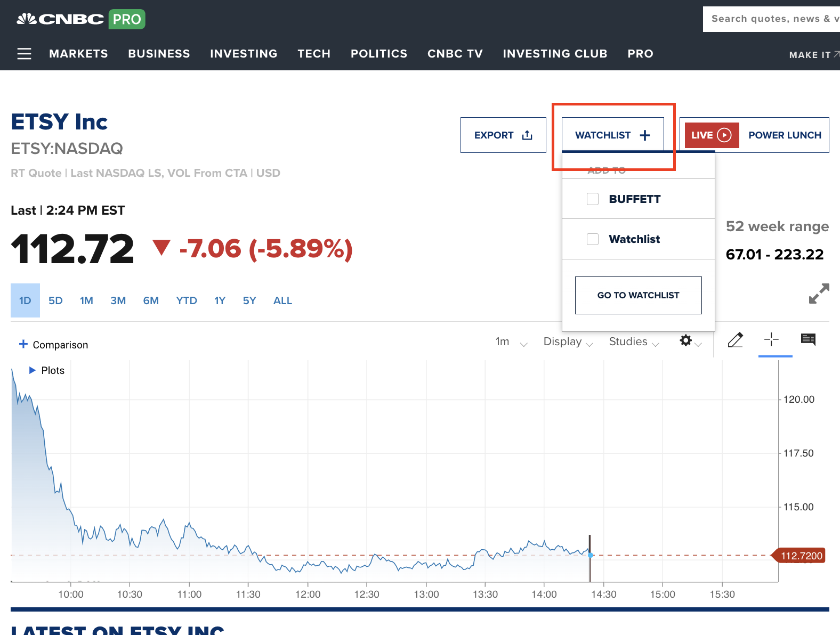Open the MARKETS menu item
840x635 pixels.
(x=78, y=54)
